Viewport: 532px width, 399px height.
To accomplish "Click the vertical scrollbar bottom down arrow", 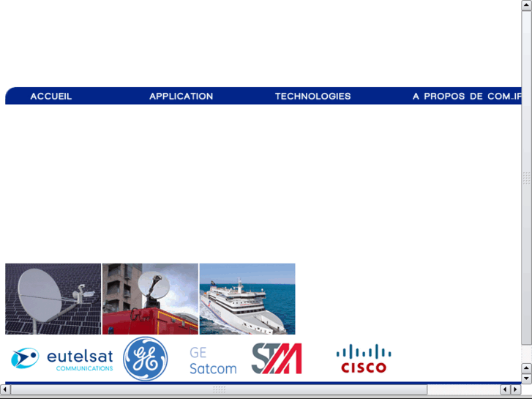I will tap(527, 379).
